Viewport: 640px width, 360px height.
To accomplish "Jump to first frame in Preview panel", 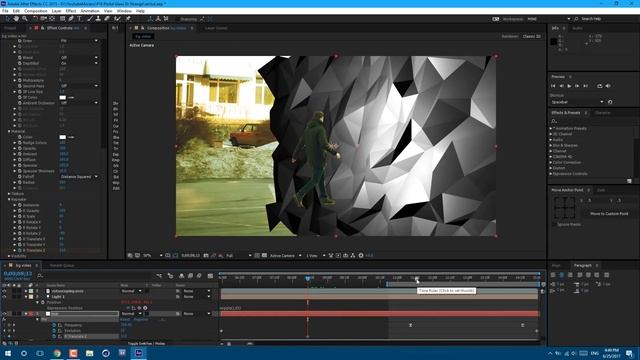I will coord(553,86).
